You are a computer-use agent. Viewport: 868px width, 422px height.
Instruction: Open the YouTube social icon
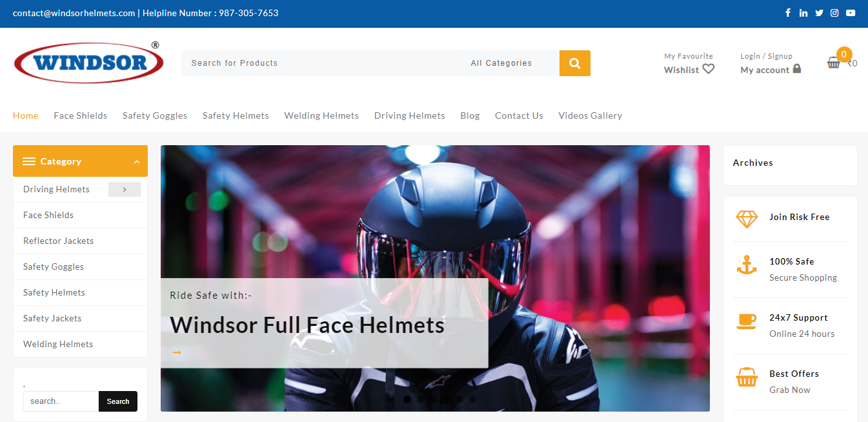[x=851, y=13]
